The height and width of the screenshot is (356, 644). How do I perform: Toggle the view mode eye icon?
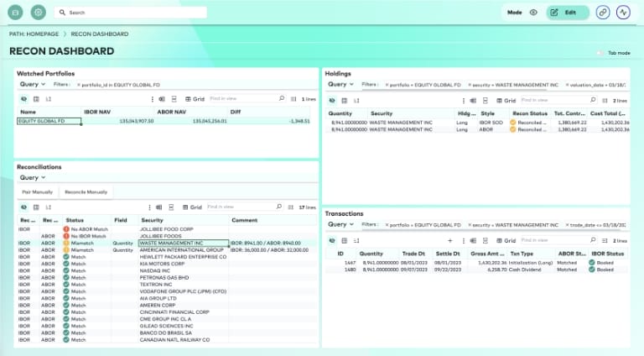533,13
